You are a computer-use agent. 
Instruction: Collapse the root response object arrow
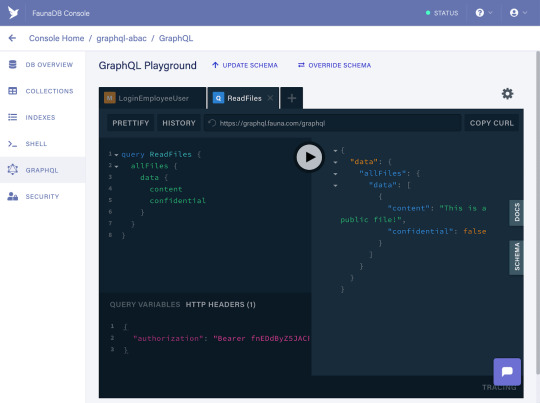[335, 151]
